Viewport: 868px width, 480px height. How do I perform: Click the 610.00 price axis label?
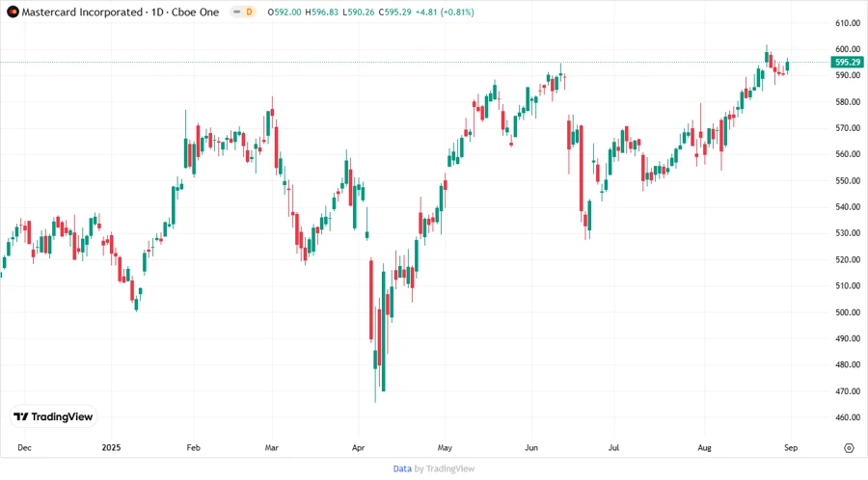(848, 23)
